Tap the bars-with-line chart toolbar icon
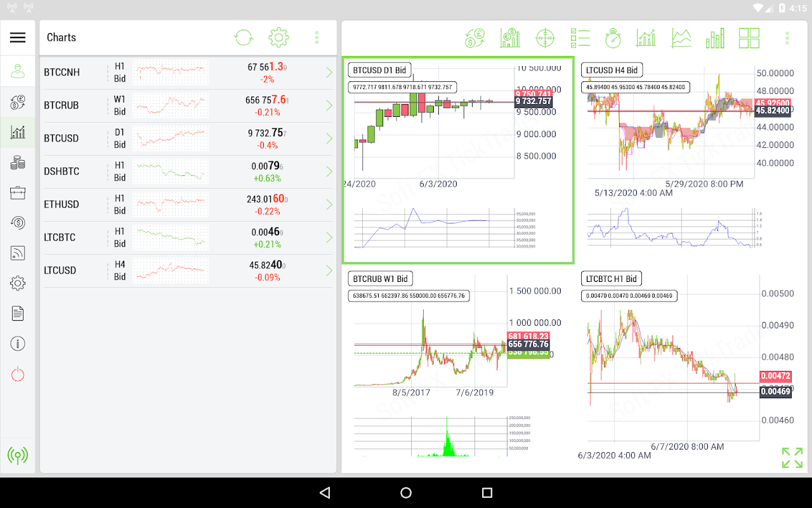 (646, 37)
